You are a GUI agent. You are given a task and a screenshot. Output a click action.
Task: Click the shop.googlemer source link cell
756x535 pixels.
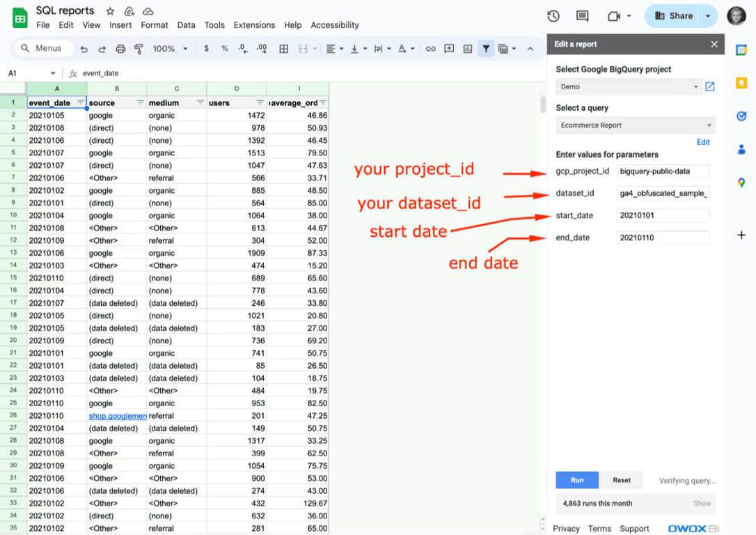[x=117, y=416]
